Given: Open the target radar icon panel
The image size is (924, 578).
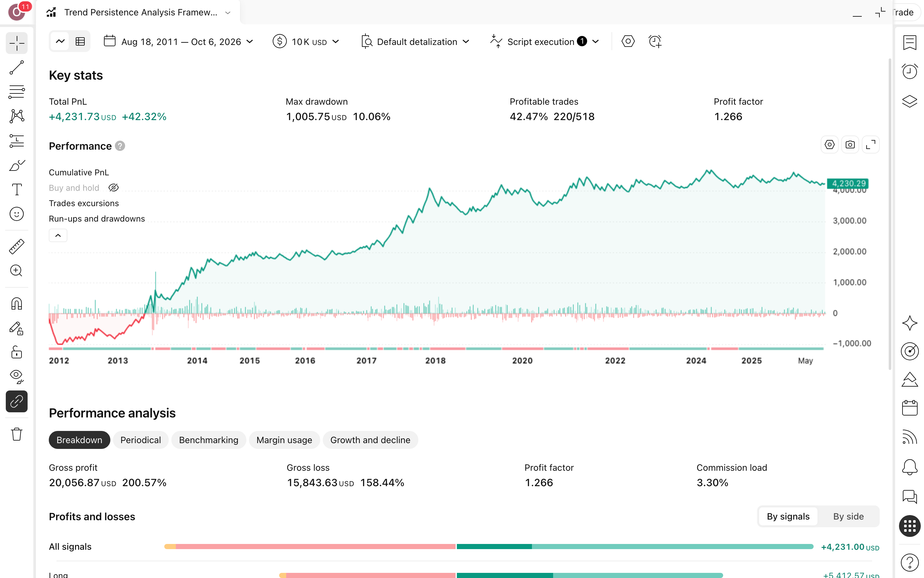Looking at the screenshot, I should (910, 351).
